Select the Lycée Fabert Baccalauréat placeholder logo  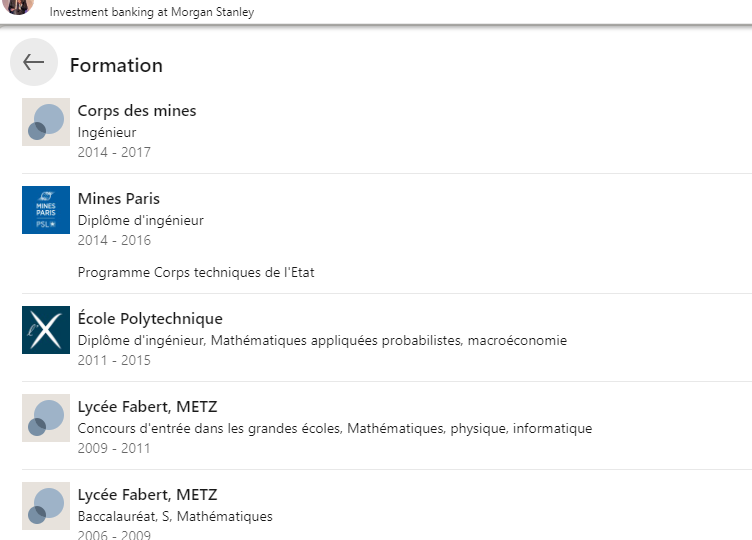46,506
